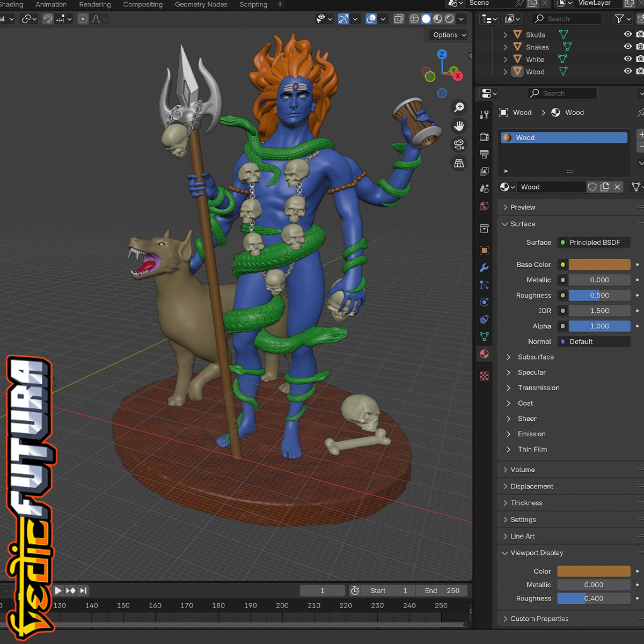Toggle camera view with the camera gizmo
The height and width of the screenshot is (644, 644).
459,144
